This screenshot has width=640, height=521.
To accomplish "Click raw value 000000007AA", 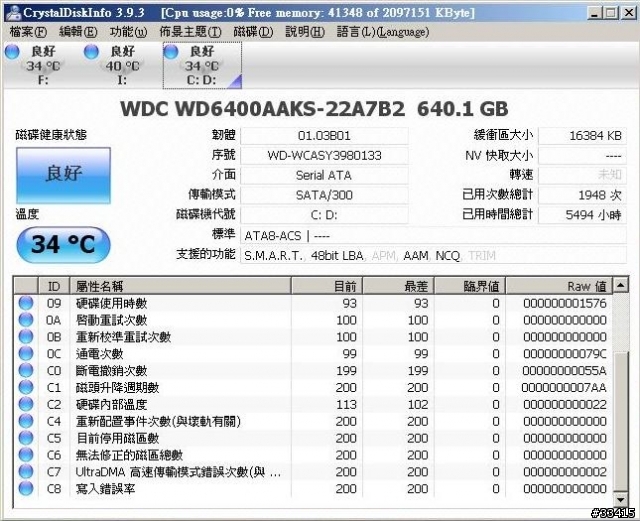I will (564, 387).
